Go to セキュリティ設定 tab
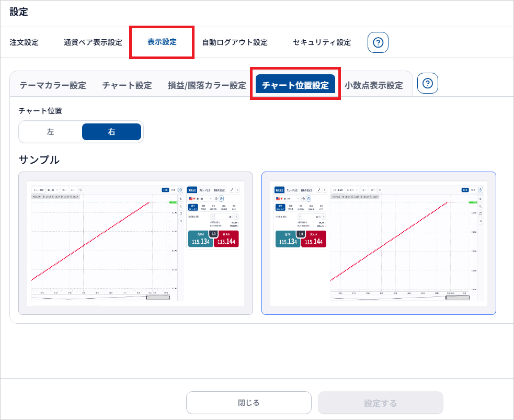514x420 pixels. point(322,42)
